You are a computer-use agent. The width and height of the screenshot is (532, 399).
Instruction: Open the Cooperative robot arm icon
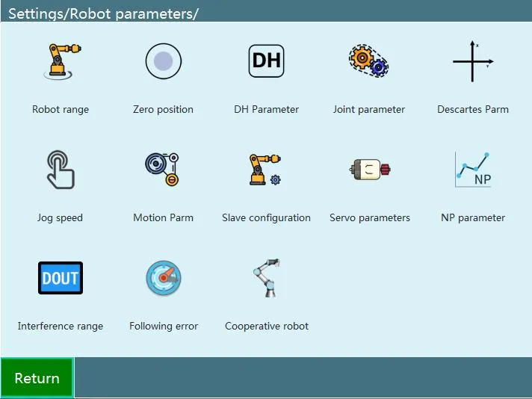click(x=267, y=278)
